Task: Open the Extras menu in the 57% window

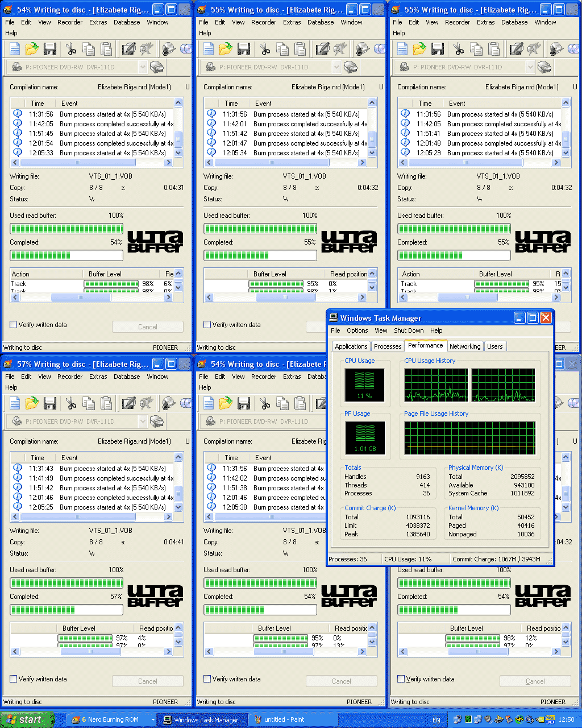Action: [98, 377]
